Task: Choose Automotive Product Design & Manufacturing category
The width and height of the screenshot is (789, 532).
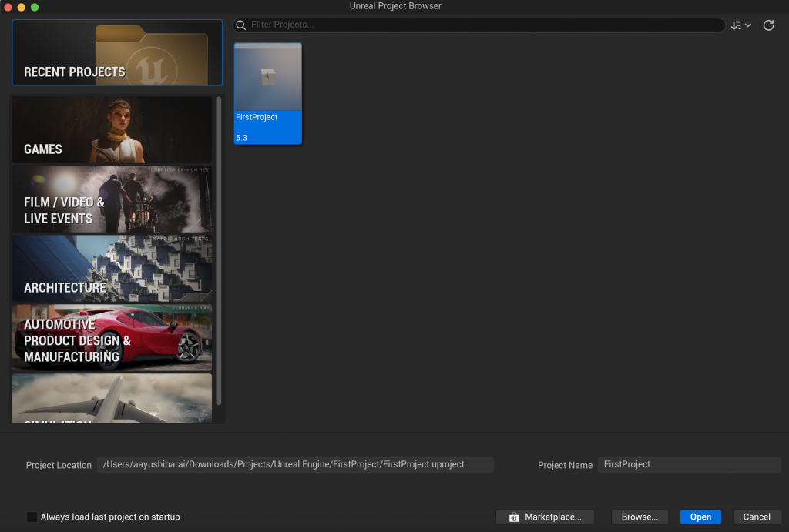Action: point(112,337)
